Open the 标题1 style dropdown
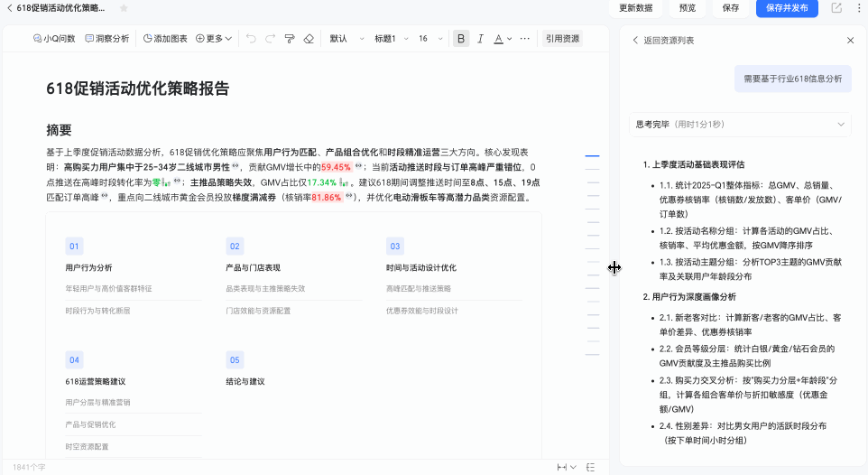 pyautogui.click(x=392, y=39)
